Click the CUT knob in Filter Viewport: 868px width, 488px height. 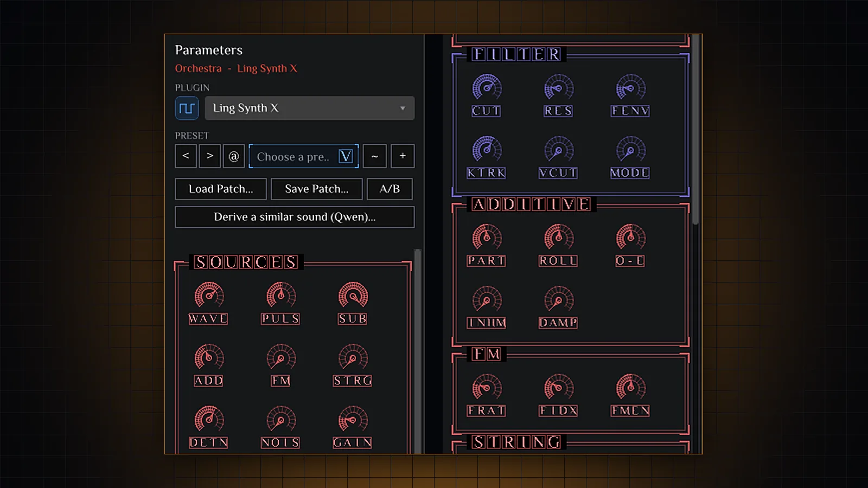487,88
